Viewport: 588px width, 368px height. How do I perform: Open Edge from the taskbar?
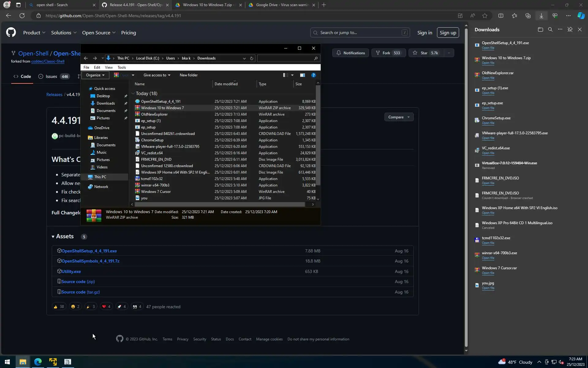[38, 362]
